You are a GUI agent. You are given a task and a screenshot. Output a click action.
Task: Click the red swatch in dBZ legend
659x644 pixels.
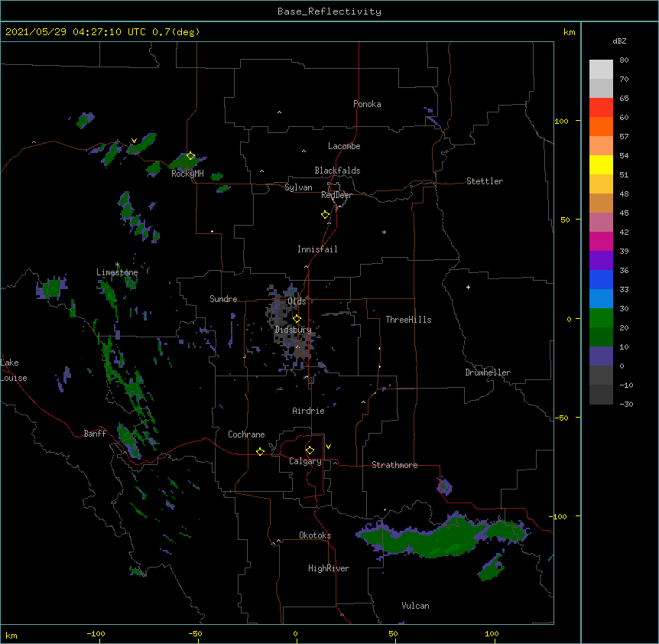[601, 108]
